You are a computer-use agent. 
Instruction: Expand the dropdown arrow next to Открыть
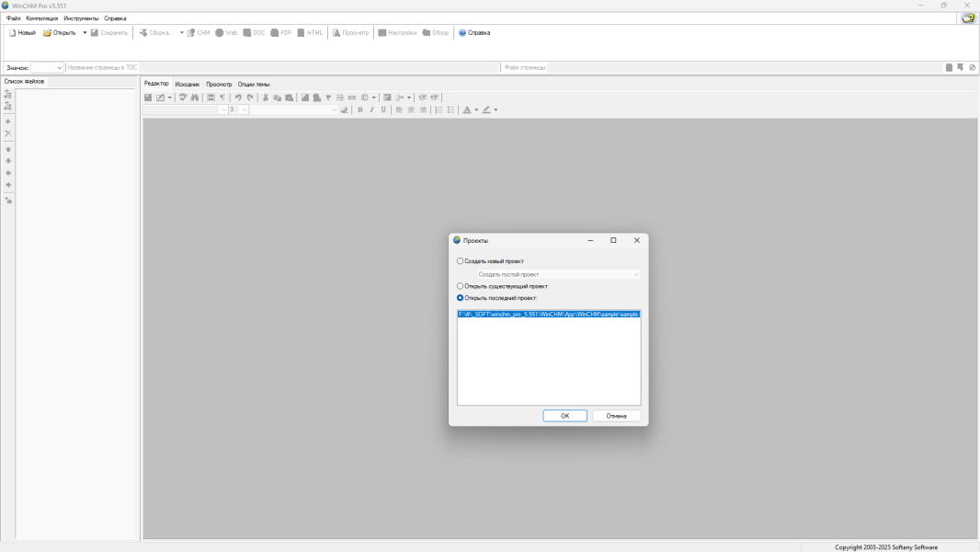click(85, 33)
